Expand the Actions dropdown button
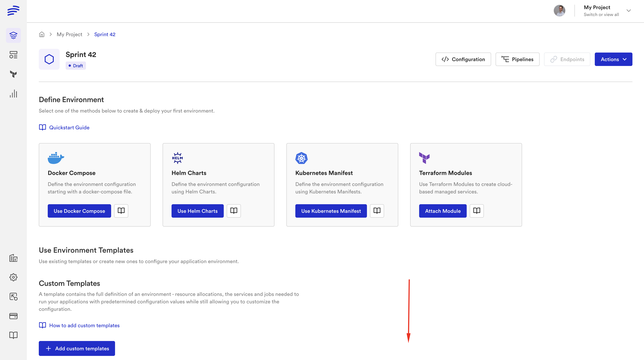 click(613, 59)
